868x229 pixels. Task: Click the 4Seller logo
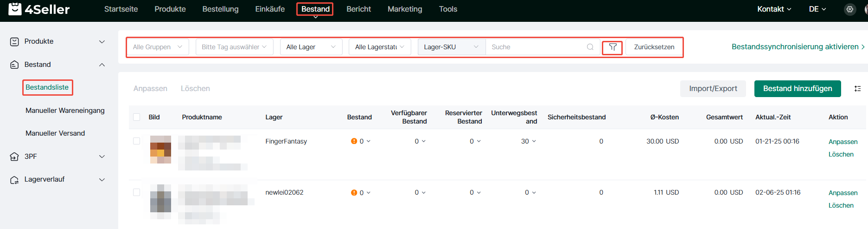point(39,9)
